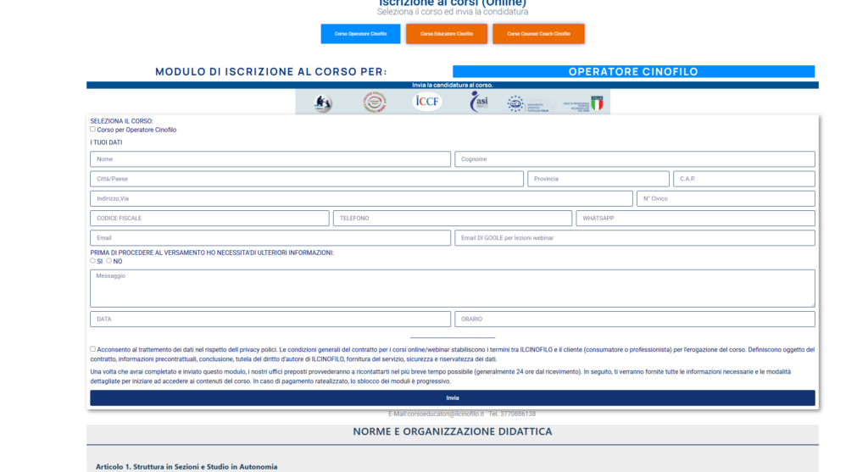Click the round red Change Strategies logo
The image size is (868, 472).
coord(375,103)
